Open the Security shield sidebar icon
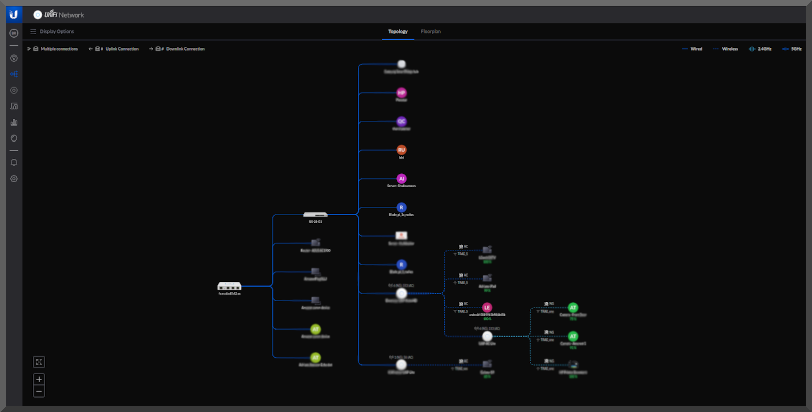 [x=14, y=138]
